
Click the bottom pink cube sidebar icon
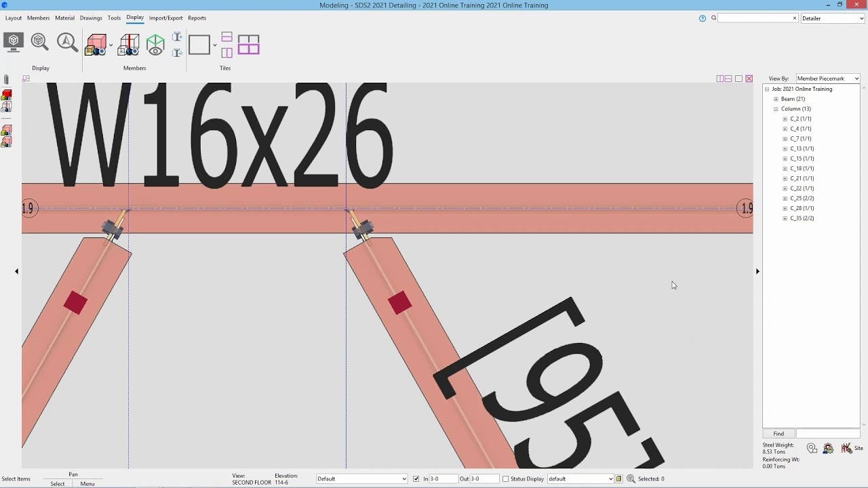[6, 142]
